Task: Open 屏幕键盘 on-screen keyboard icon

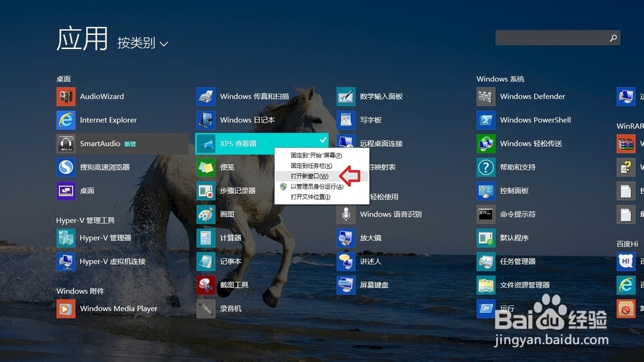Action: (346, 285)
